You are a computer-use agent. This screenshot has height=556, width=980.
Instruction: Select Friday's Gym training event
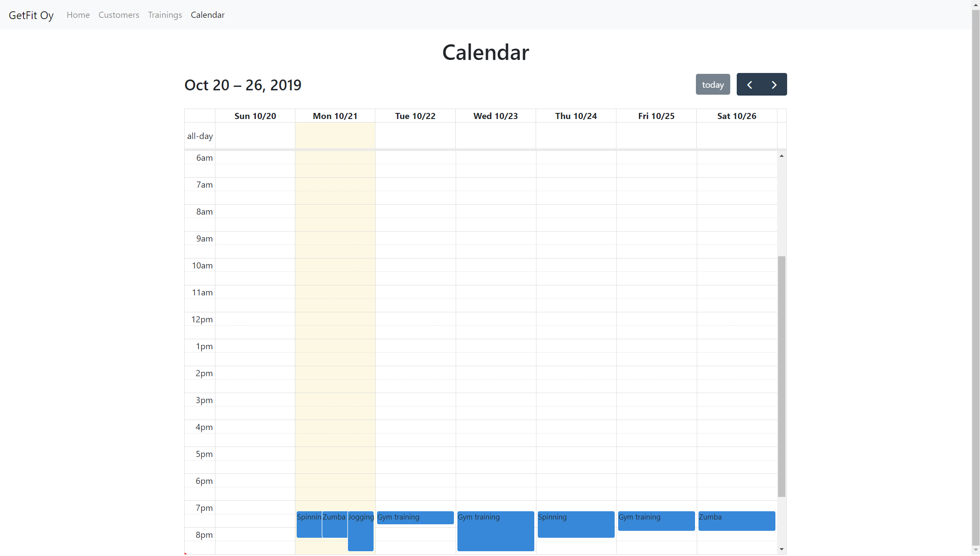pos(656,521)
